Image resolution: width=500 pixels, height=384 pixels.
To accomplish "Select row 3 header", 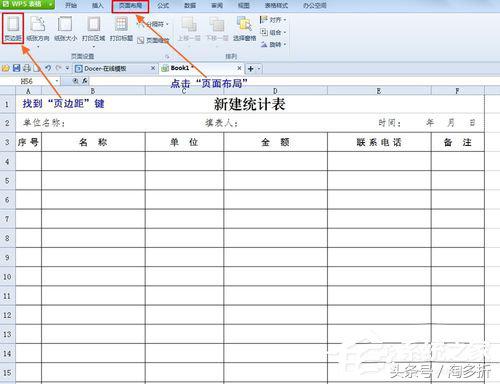I will pos(7,142).
